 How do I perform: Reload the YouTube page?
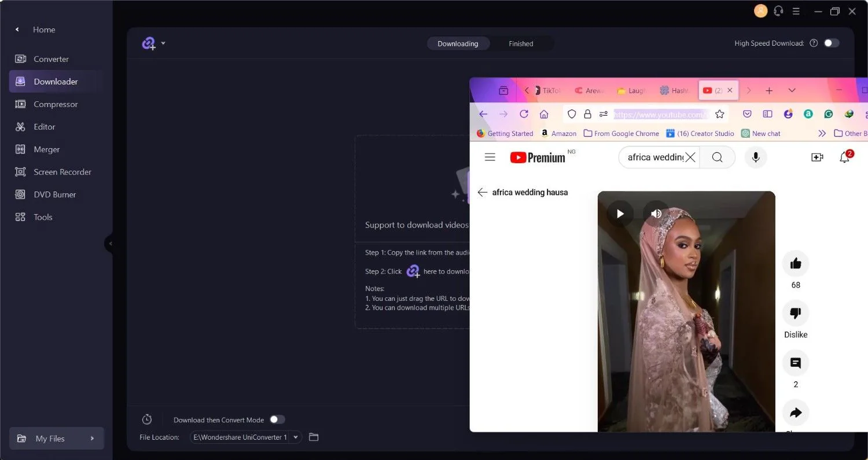[x=524, y=114]
